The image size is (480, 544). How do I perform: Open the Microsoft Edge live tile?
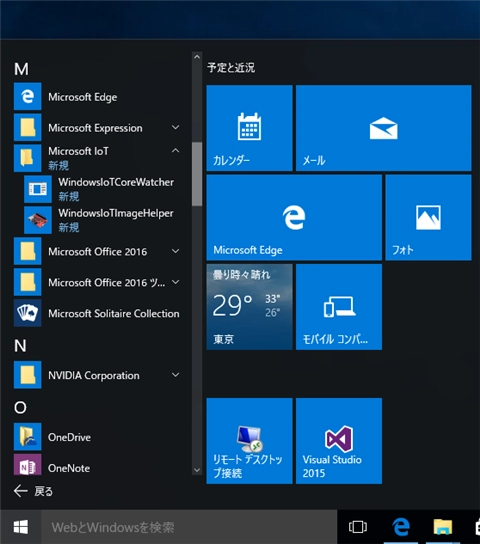point(294,218)
